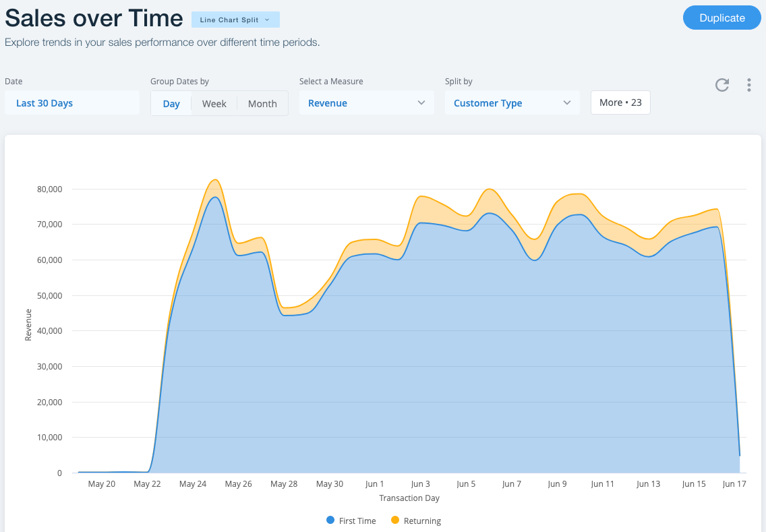This screenshot has width=766, height=532.
Task: Click the Customer Type dropdown's chevron arrow
Action: click(x=568, y=103)
